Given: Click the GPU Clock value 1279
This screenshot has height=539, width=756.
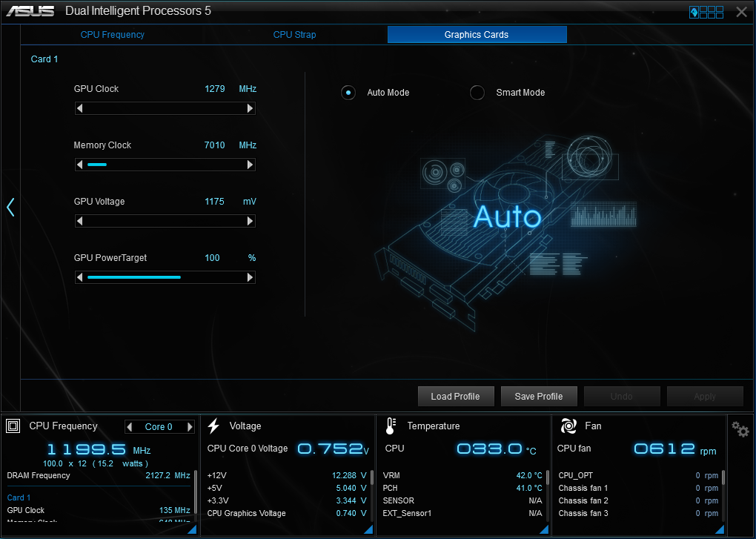Looking at the screenshot, I should pos(214,89).
